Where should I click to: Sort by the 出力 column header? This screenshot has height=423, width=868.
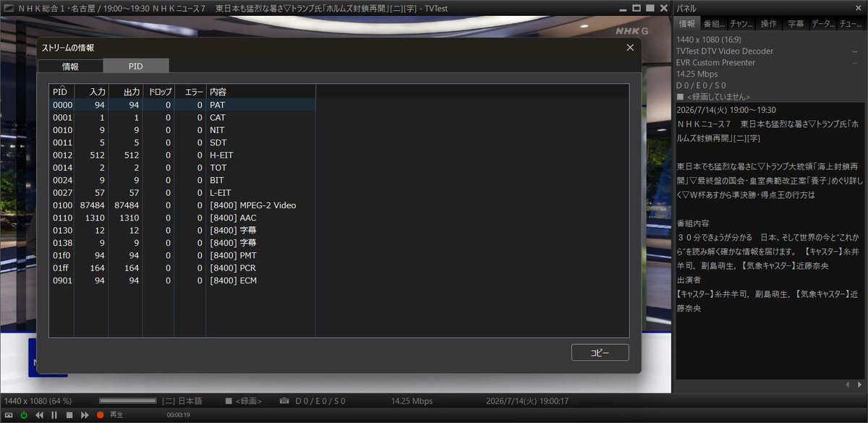point(125,92)
